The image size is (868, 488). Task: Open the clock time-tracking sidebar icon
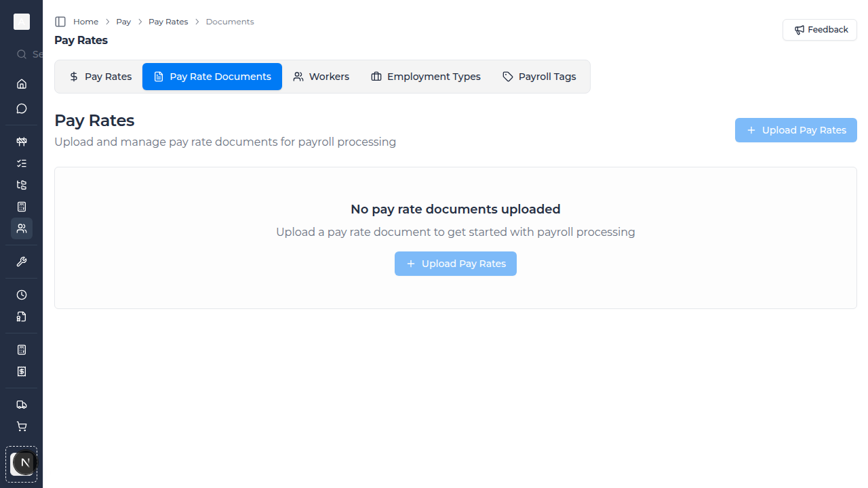point(22,295)
